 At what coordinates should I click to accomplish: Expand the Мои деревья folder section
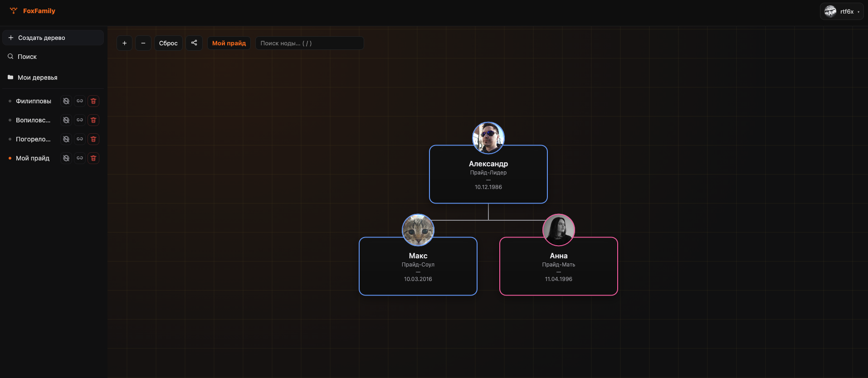coord(37,78)
